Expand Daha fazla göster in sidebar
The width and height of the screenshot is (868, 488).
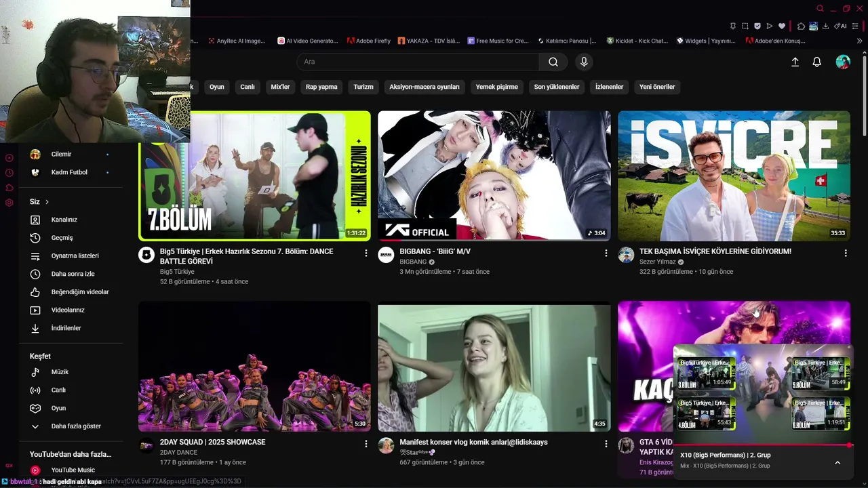click(71, 426)
